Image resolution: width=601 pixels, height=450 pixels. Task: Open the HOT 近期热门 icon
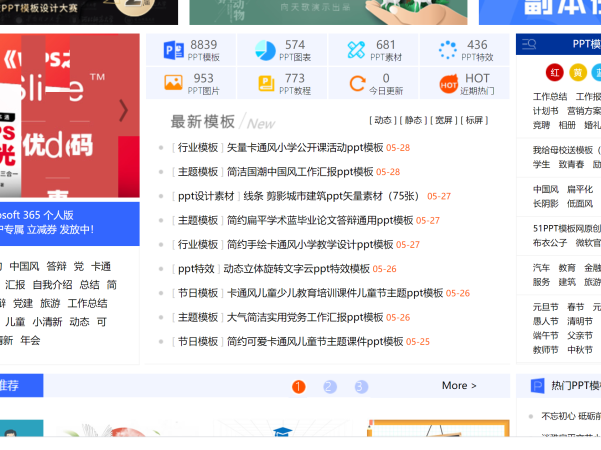click(x=448, y=84)
